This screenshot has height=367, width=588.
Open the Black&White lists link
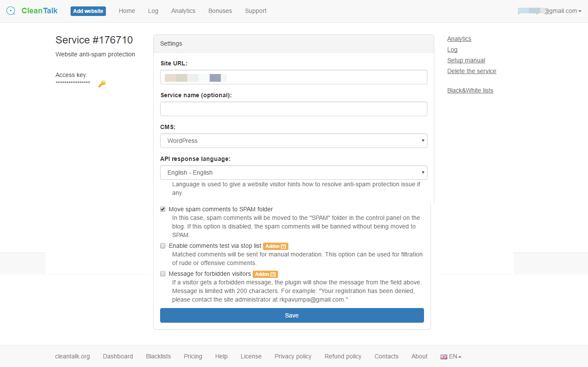click(470, 90)
